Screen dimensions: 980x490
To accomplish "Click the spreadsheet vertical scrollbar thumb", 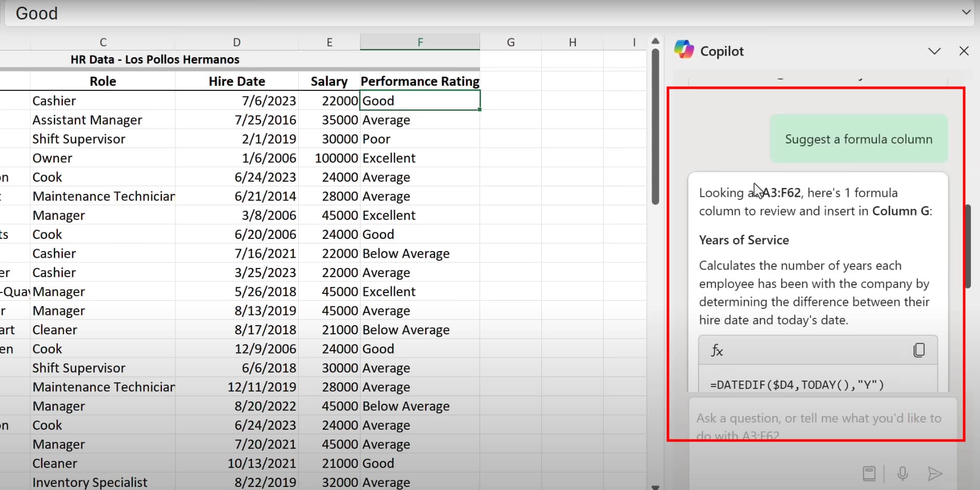I will coord(655,127).
